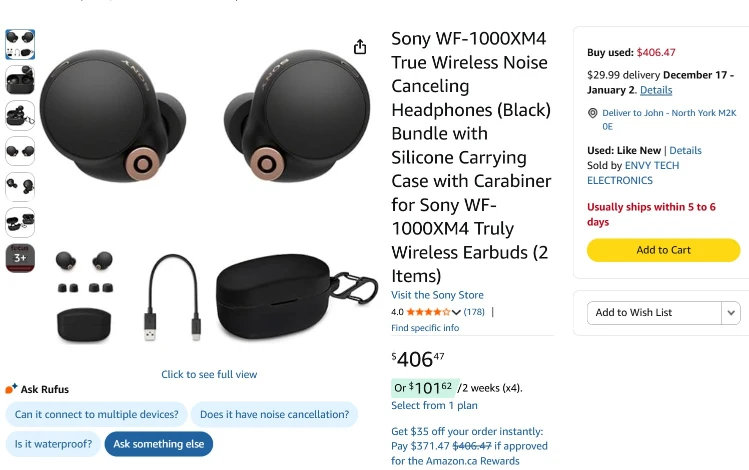Open the star rating breakdown chevron
This screenshot has height=470, width=749.
(457, 312)
